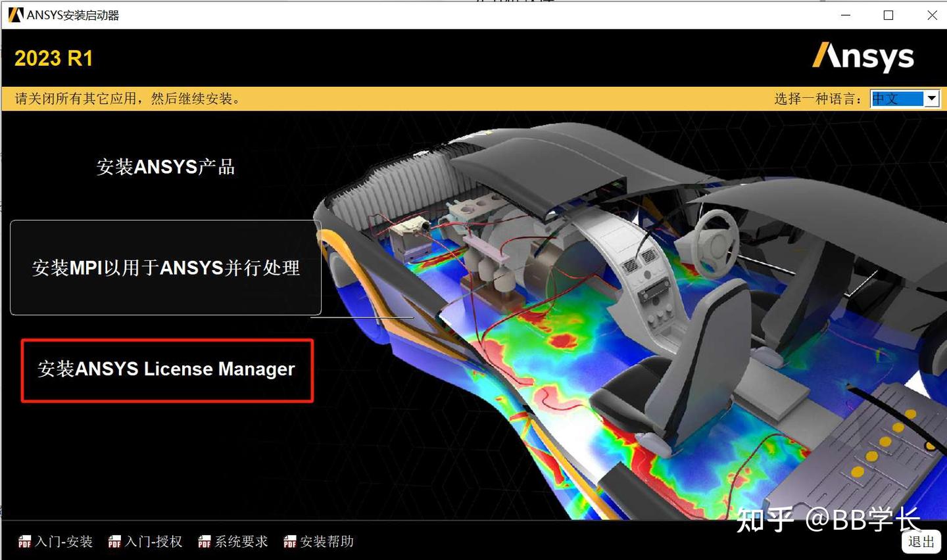Open the language selection dropdown arrow

[x=933, y=99]
